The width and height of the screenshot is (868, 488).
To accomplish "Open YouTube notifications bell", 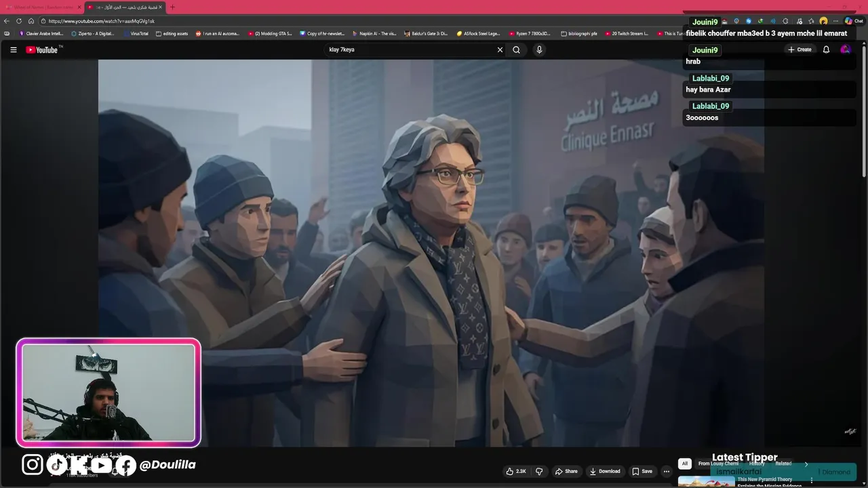I will (x=826, y=49).
